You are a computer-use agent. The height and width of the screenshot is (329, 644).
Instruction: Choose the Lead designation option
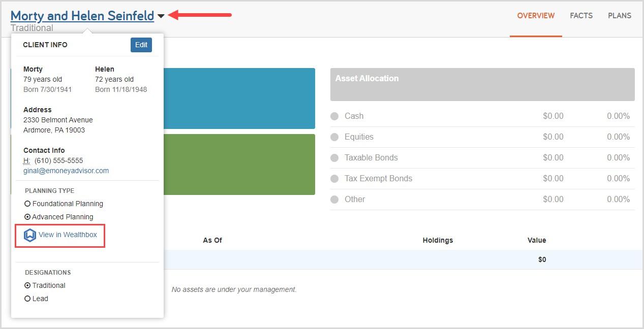(28, 299)
